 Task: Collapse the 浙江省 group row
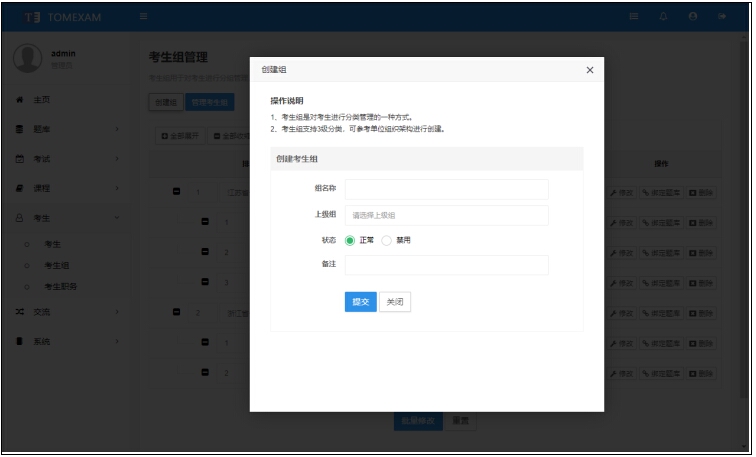pyautogui.click(x=176, y=312)
